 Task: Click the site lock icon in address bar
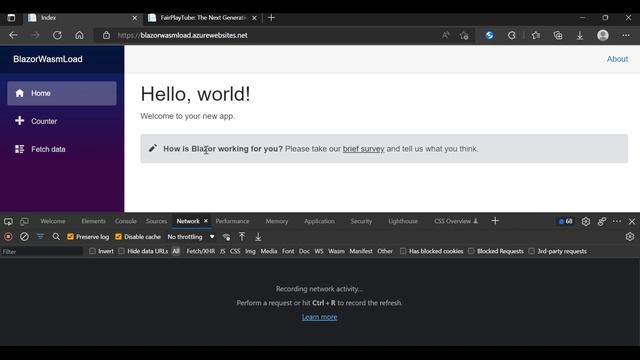(106, 36)
